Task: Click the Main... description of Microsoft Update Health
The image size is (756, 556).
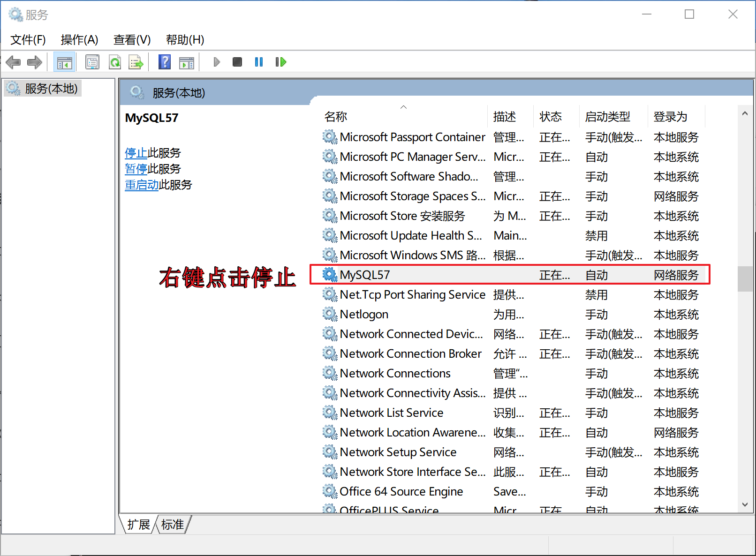Action: [510, 235]
